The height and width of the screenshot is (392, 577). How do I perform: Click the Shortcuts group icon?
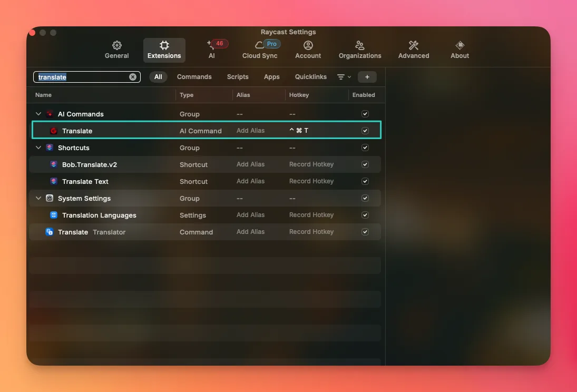(x=50, y=148)
